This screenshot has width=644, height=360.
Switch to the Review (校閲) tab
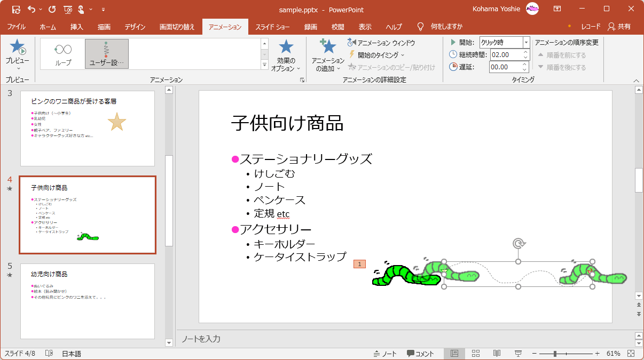pos(338,27)
